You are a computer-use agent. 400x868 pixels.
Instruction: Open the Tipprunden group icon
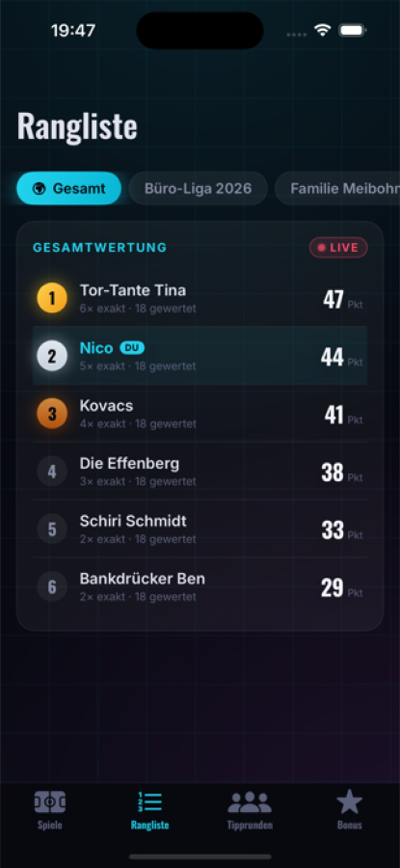pos(250,802)
